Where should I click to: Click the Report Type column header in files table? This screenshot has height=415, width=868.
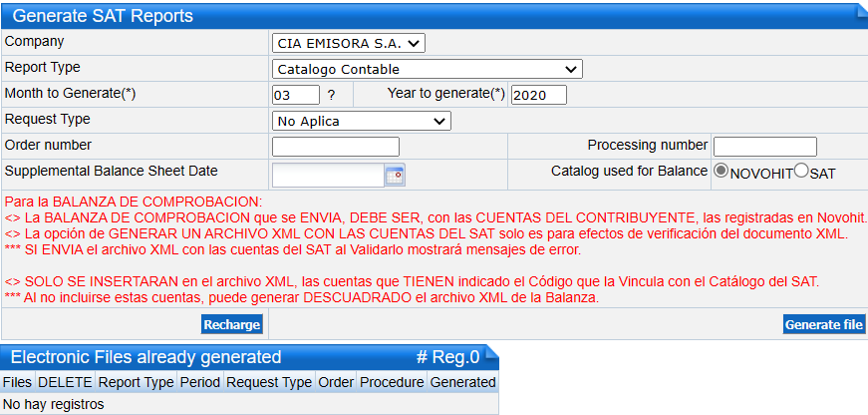point(137,382)
